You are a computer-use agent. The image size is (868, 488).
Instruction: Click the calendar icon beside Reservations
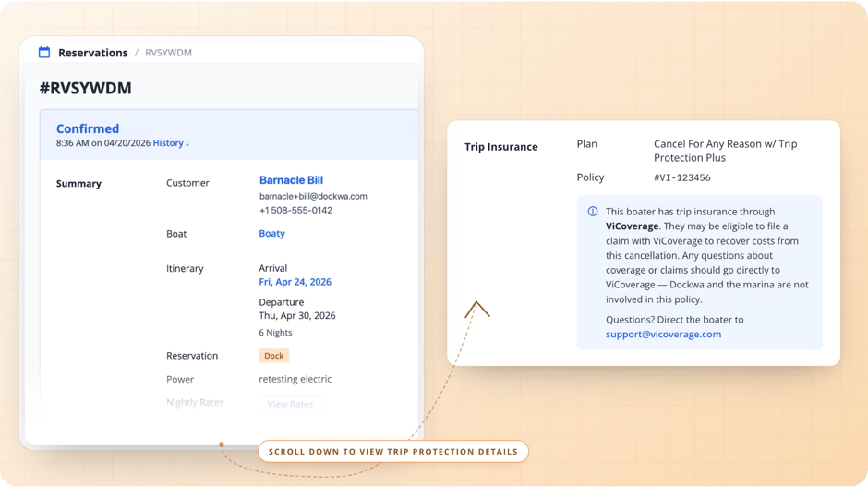(x=43, y=53)
